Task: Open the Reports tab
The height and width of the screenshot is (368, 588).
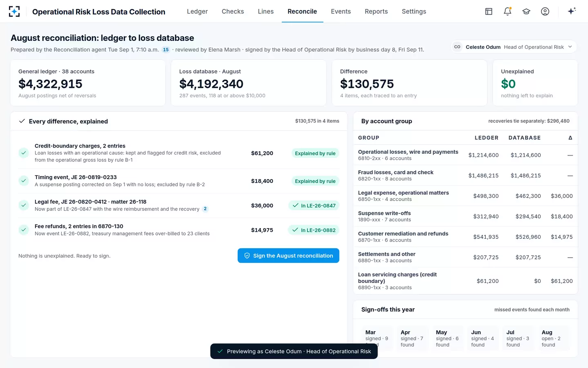Action: click(x=376, y=11)
